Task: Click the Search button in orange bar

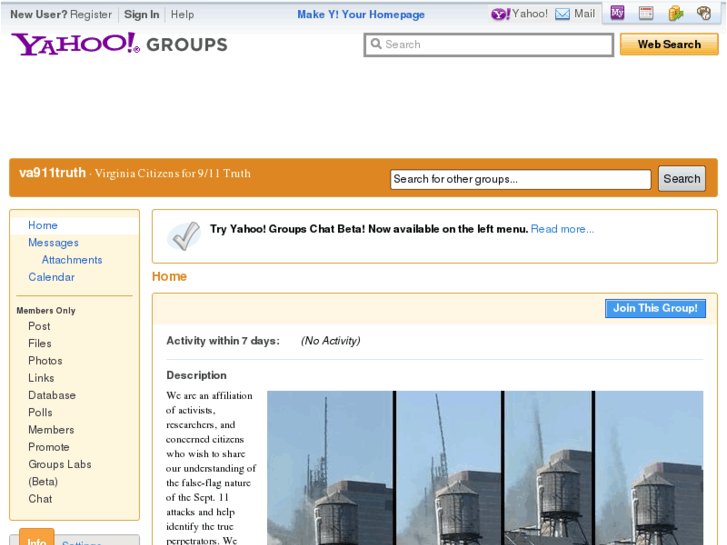Action: [682, 179]
